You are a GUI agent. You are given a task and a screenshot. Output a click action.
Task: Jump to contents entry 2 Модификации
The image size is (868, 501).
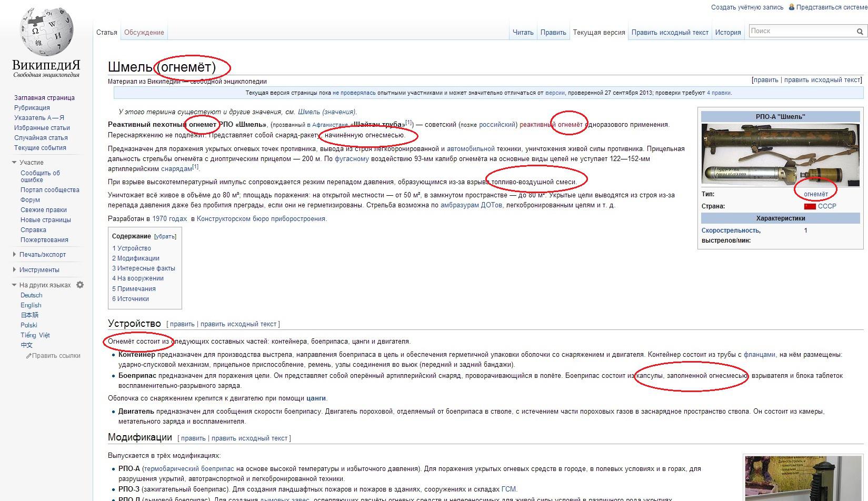[x=136, y=258]
